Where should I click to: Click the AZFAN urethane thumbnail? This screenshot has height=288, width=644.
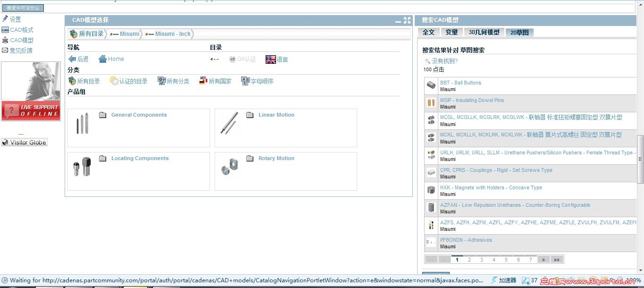(x=431, y=207)
